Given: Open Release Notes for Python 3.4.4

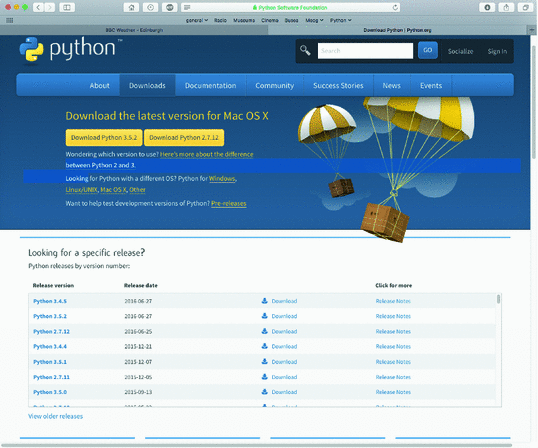Looking at the screenshot, I should tap(393, 346).
